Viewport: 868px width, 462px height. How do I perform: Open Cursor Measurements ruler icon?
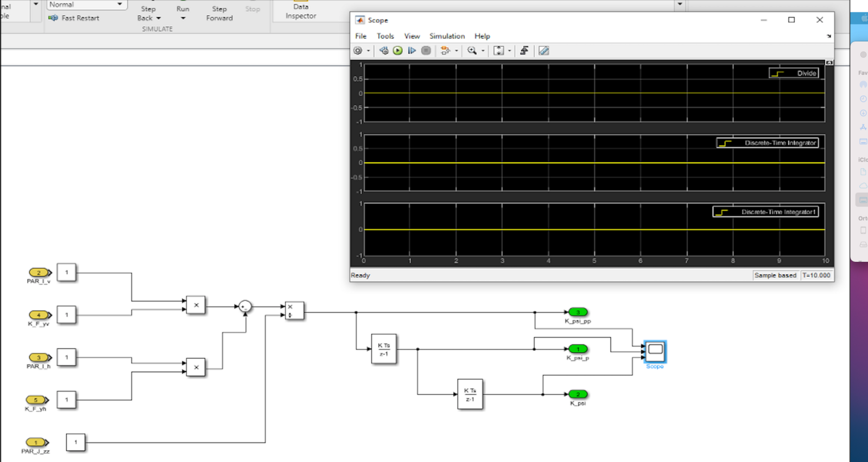pos(543,50)
